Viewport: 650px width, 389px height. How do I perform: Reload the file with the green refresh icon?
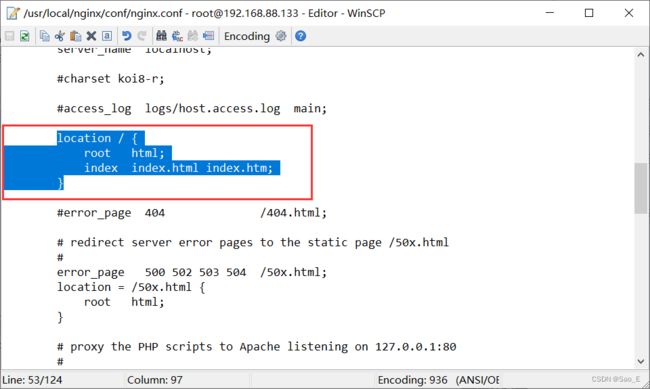[25, 36]
